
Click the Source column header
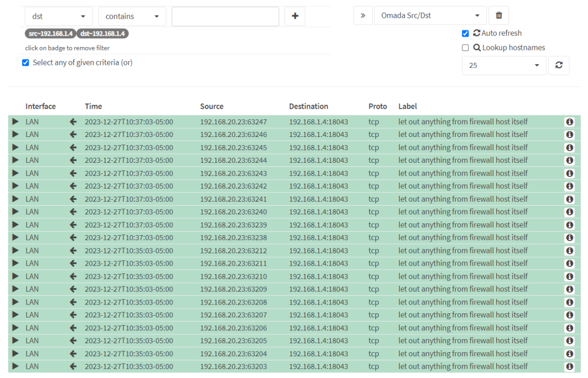pos(212,106)
